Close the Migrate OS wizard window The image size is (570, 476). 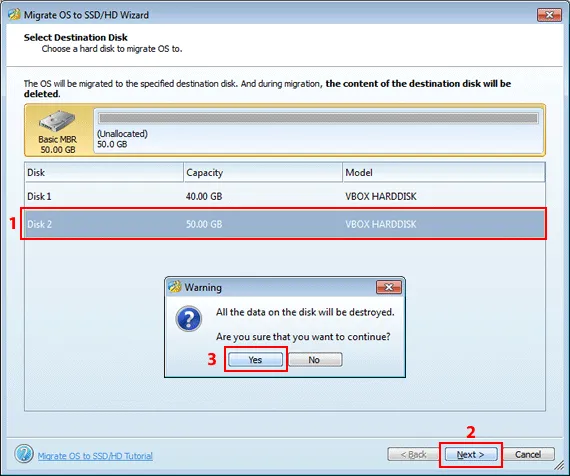coord(549,15)
